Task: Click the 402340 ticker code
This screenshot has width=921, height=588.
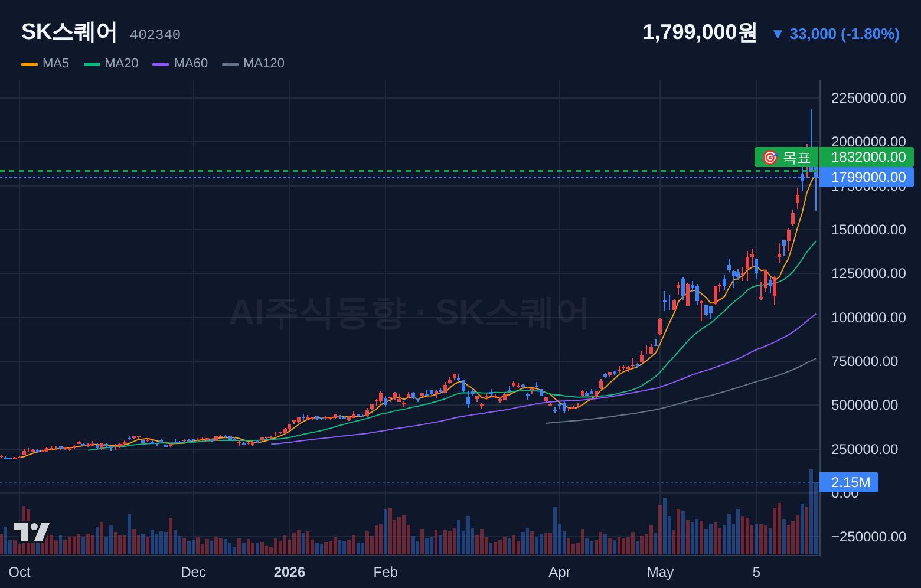Action: (x=155, y=35)
